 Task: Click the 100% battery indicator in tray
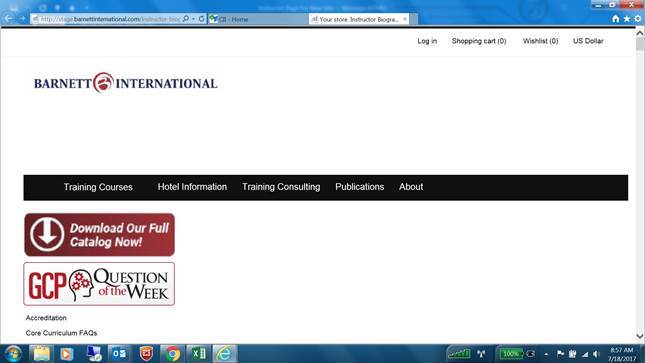(x=511, y=354)
